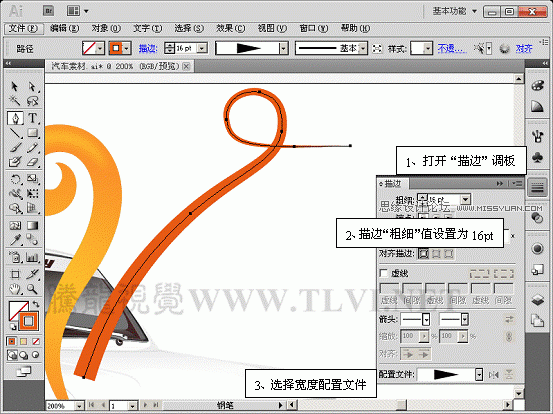Select the Scale tool
553x414 pixels.
pyautogui.click(x=32, y=179)
